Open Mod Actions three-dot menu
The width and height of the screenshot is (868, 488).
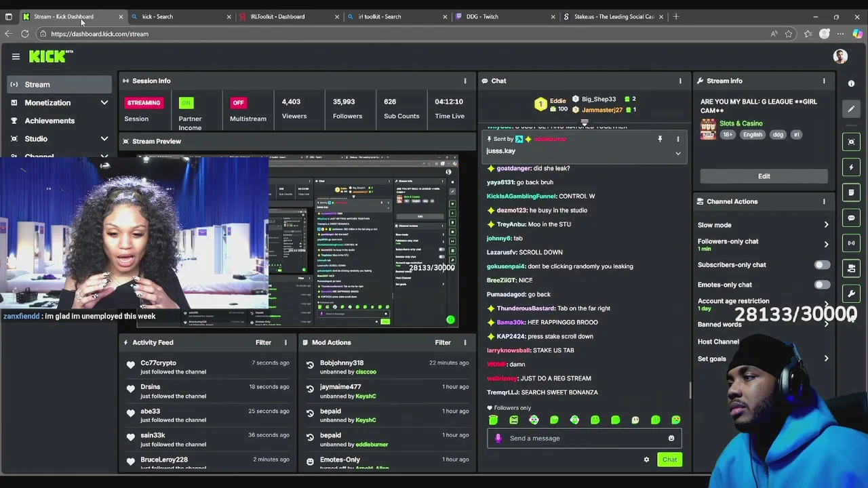coord(465,342)
